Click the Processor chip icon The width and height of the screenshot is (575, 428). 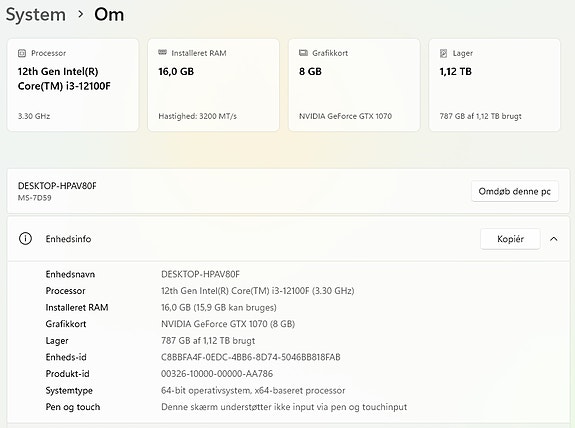pos(22,53)
